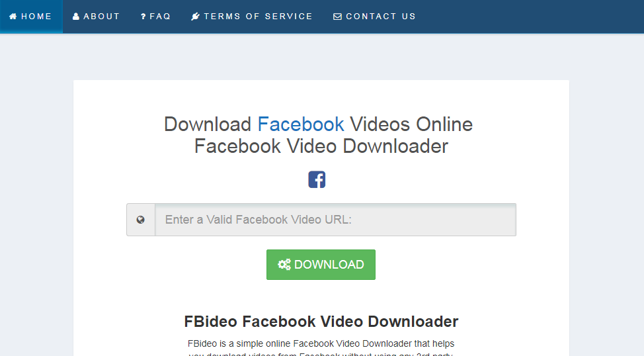
Task: Click the envelope icon beside Contact Us
Action: point(337,17)
